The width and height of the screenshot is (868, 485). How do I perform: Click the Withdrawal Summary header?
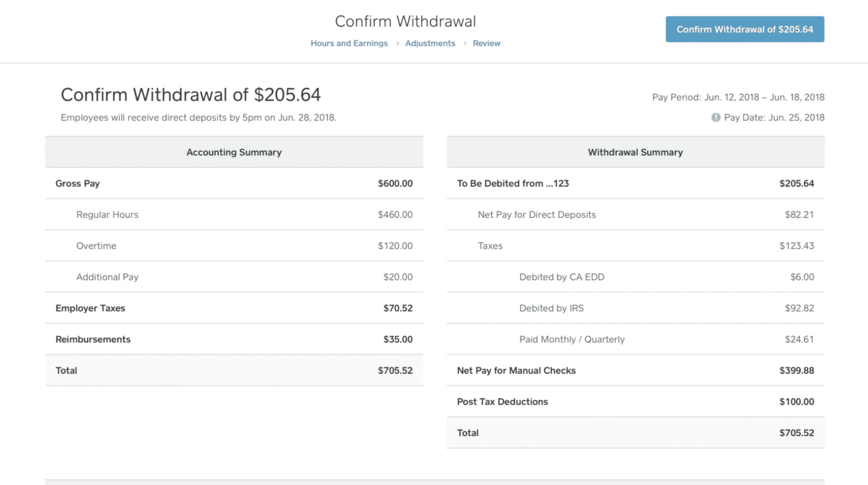tap(635, 152)
